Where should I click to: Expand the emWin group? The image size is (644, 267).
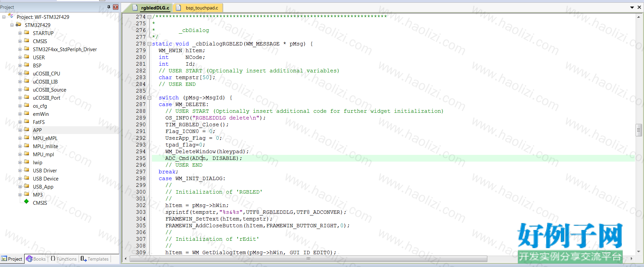20,114
